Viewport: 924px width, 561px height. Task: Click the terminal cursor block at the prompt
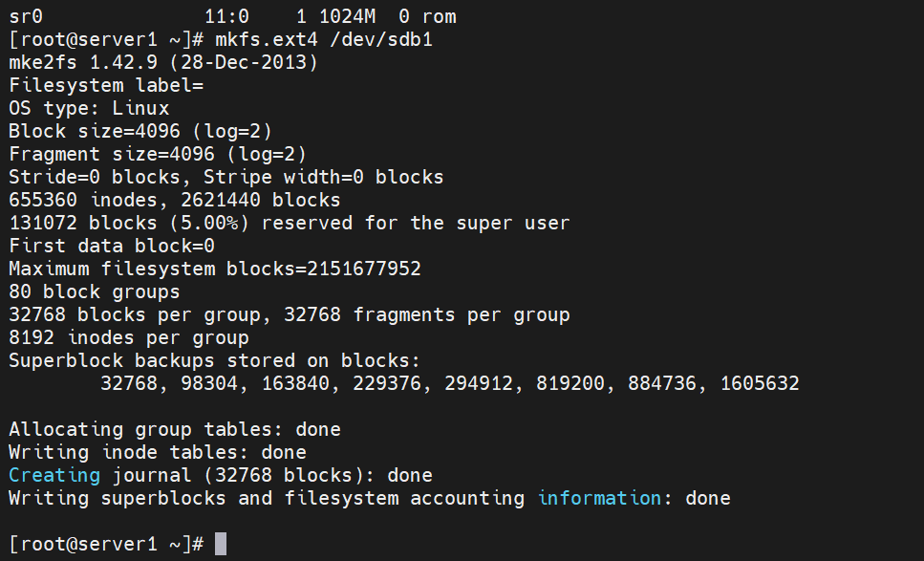(x=221, y=544)
